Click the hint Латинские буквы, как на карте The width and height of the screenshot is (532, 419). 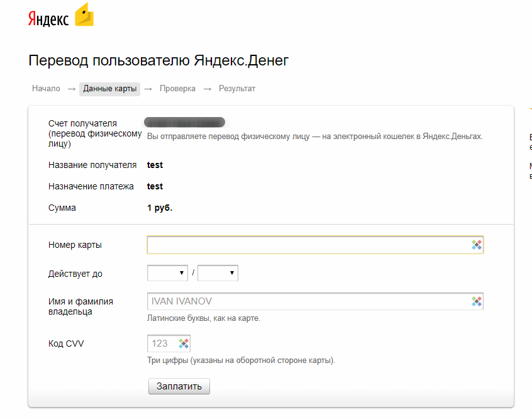tap(204, 318)
